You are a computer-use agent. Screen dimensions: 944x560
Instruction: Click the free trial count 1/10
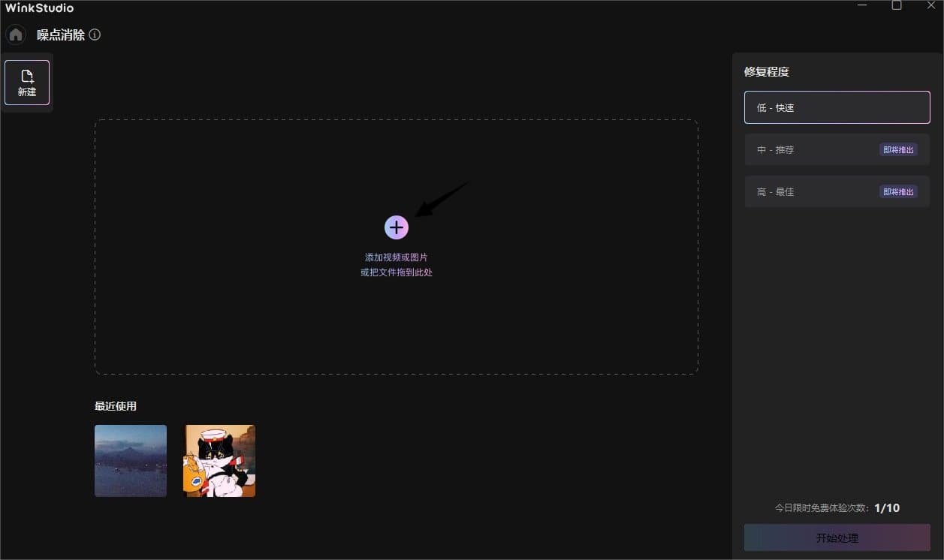887,508
